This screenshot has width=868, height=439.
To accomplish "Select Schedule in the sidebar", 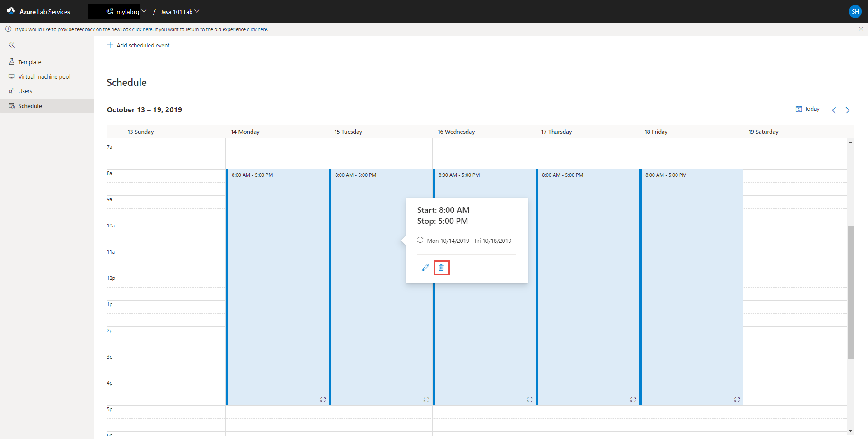I will point(30,106).
